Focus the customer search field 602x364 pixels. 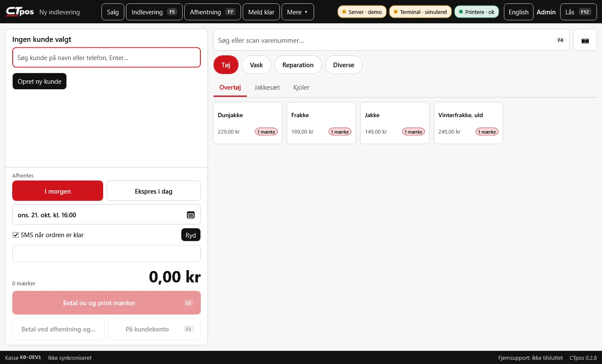(x=107, y=57)
